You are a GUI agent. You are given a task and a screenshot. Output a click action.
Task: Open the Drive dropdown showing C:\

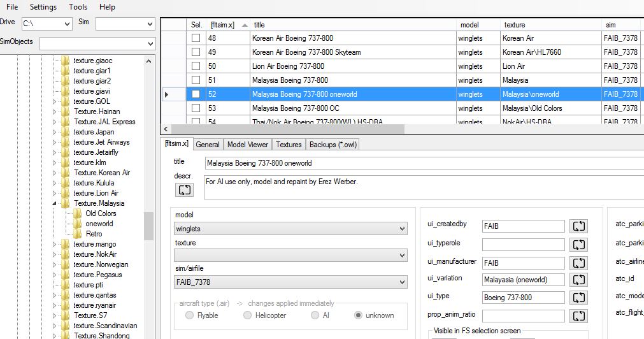pyautogui.click(x=47, y=24)
